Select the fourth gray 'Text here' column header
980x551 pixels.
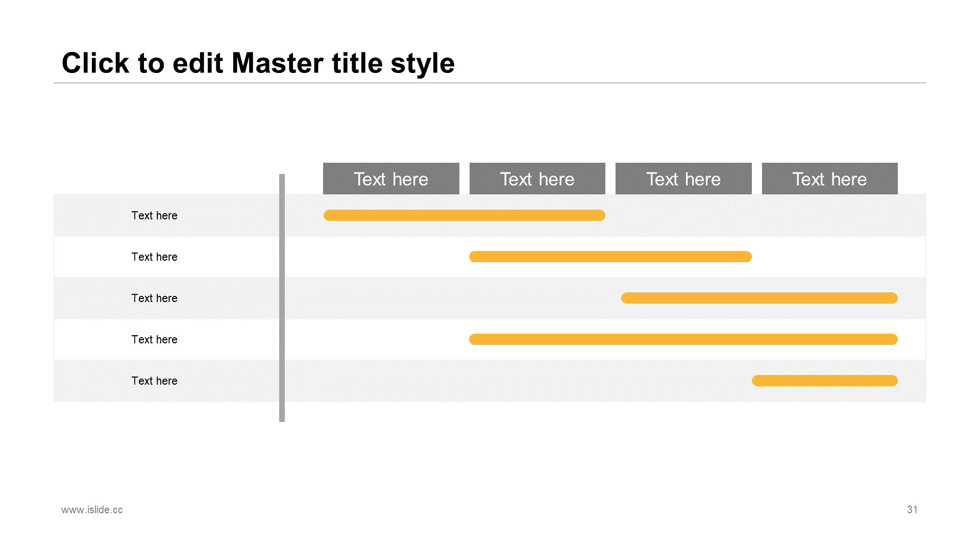coord(829,179)
